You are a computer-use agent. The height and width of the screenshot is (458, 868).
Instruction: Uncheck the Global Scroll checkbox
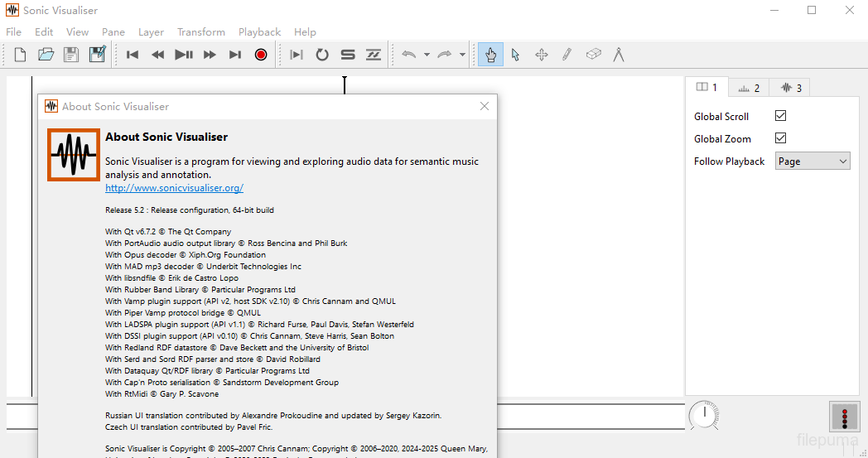tap(780, 116)
